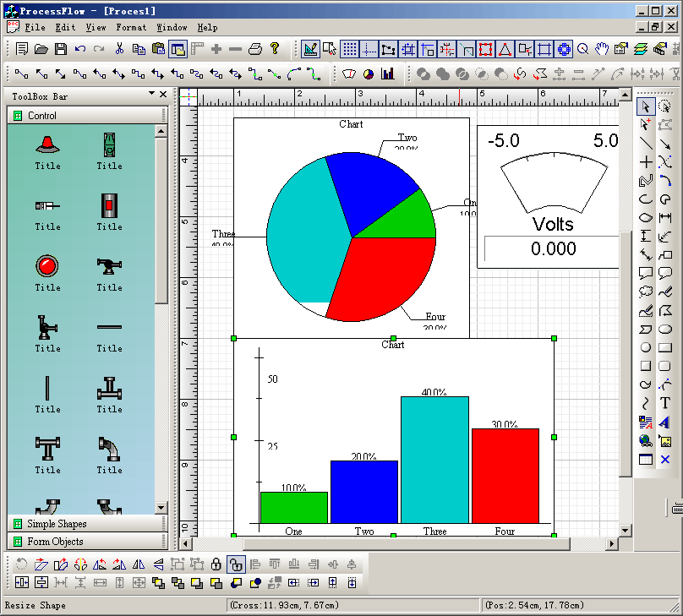Click the New document icon
This screenshot has width=683, height=616.
pyautogui.click(x=21, y=49)
